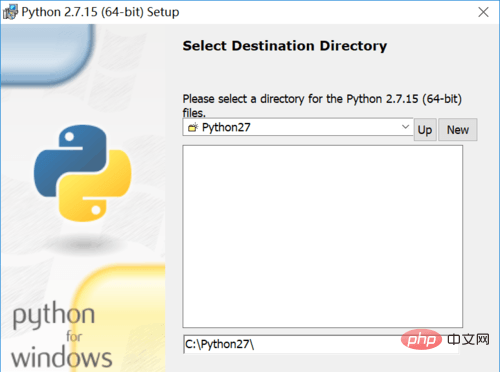Click the 中文网 watermark text
Viewport: 500px width, 372px height.
468,340
